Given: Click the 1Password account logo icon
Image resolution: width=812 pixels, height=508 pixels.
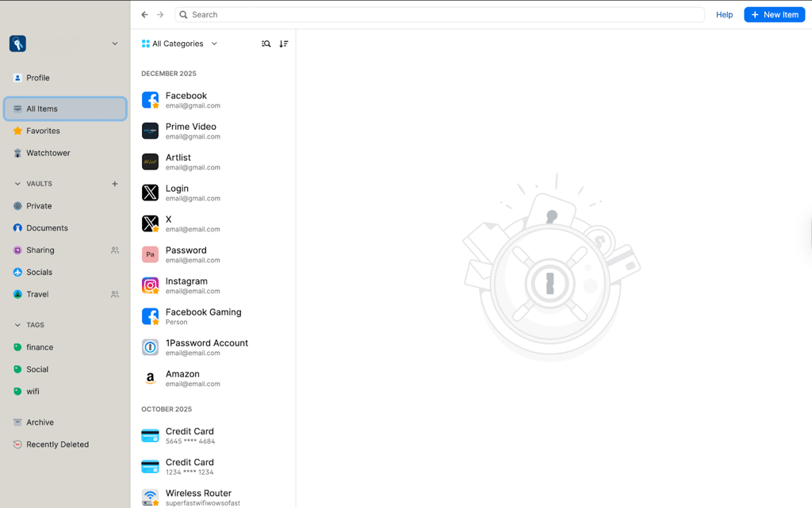Looking at the screenshot, I should [x=17, y=44].
